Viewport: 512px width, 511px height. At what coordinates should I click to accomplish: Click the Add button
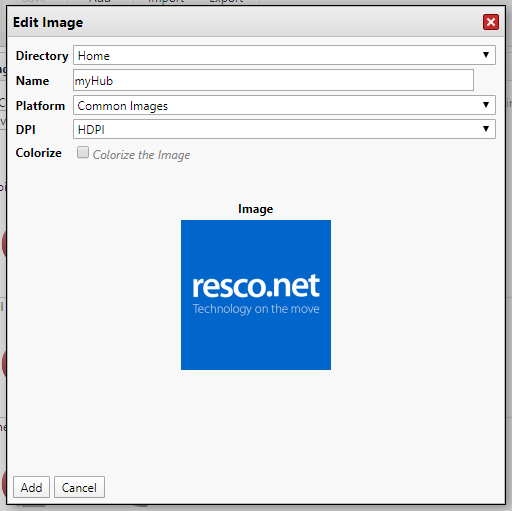(31, 487)
